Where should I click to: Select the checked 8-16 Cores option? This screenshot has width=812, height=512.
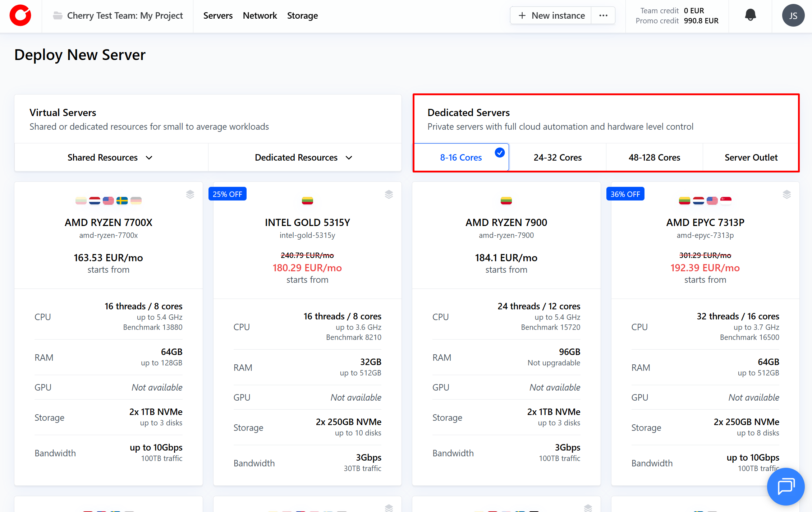[x=461, y=157]
